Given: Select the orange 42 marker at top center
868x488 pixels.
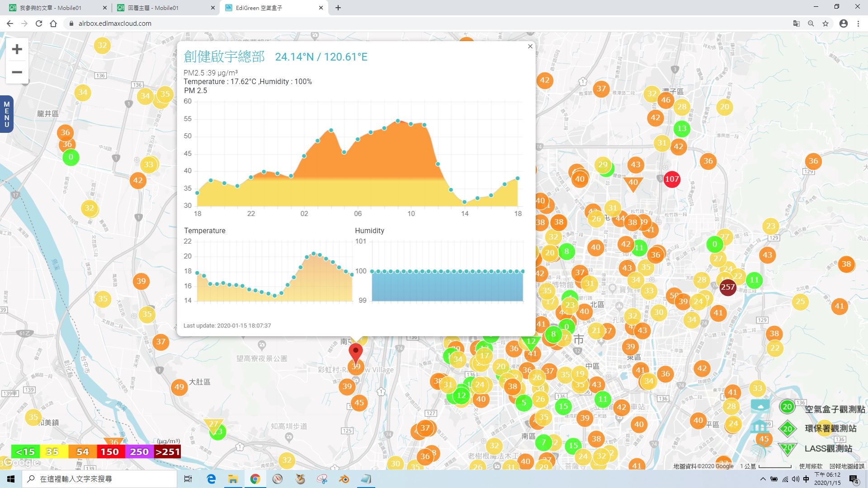Looking at the screenshot, I should pos(545,80).
